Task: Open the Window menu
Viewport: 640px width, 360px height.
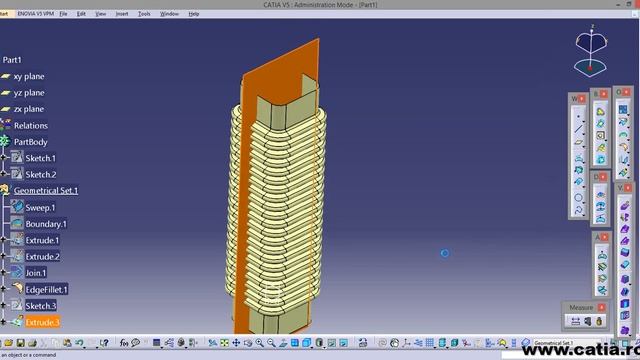Action: pos(169,14)
